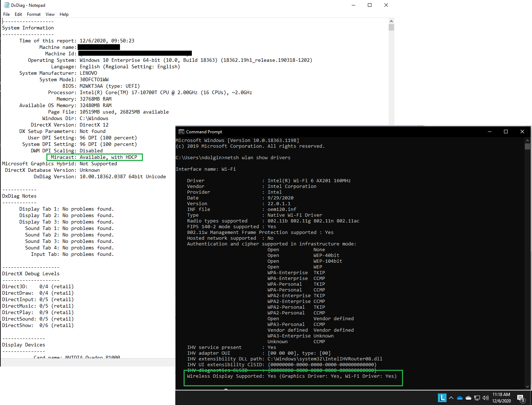Open the Edit menu in Notepad
The width and height of the screenshot is (532, 405).
18,14
